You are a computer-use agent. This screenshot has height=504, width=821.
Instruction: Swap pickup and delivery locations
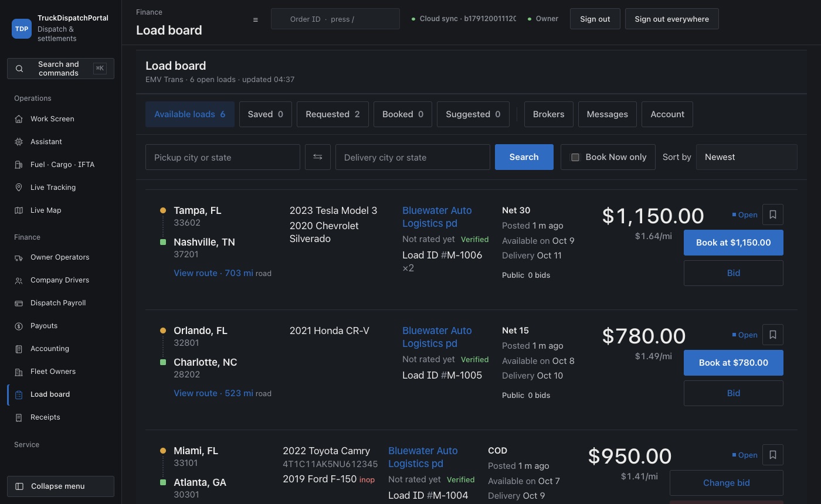318,157
